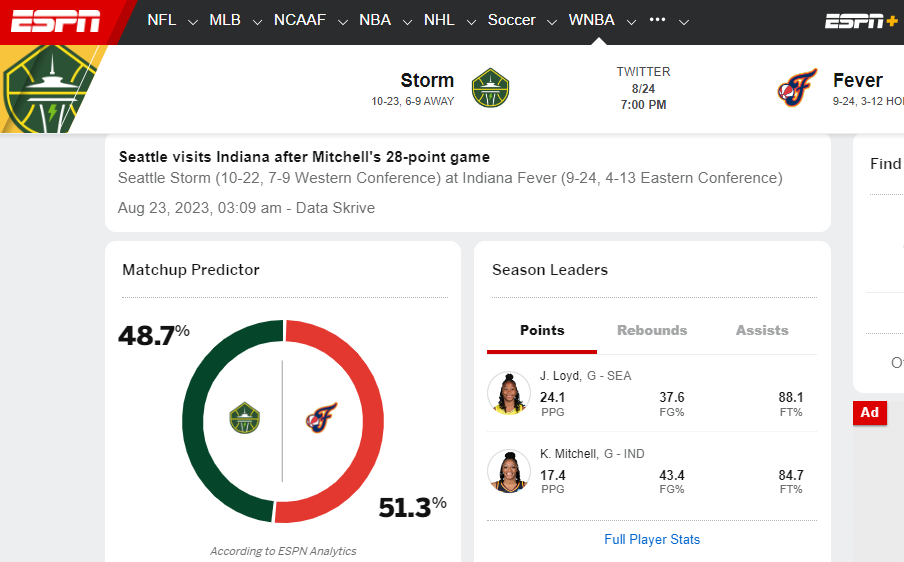The image size is (904, 562).
Task: Open the Soccer dropdown menu
Action: [552, 22]
